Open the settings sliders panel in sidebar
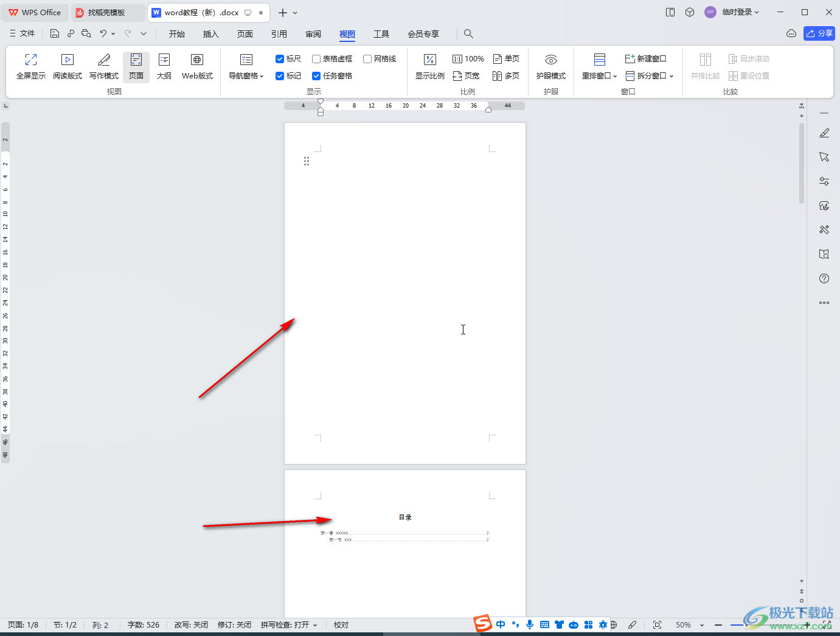 point(824,181)
